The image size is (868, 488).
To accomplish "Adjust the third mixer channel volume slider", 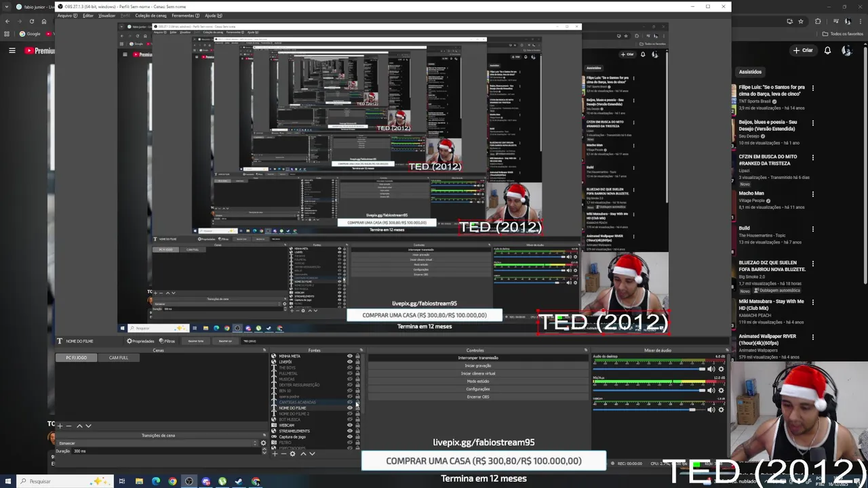I will click(x=648, y=409).
